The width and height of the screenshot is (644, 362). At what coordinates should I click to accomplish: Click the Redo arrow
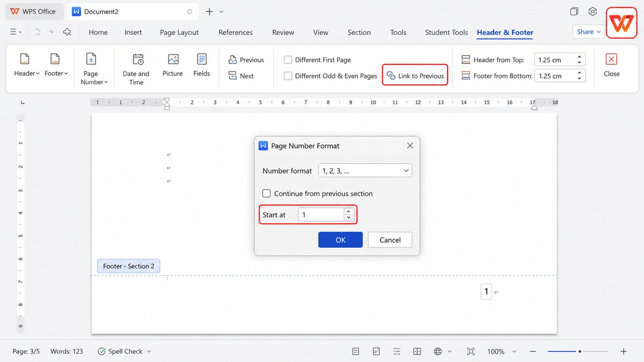(x=52, y=32)
